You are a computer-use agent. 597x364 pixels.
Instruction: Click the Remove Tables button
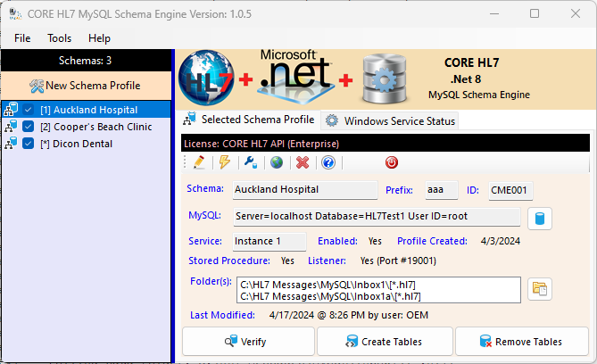pos(522,342)
